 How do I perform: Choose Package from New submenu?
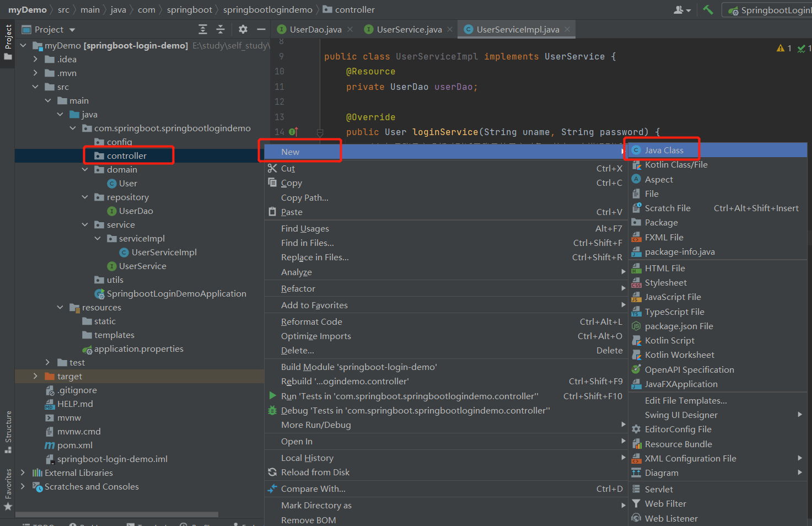[x=718, y=222]
